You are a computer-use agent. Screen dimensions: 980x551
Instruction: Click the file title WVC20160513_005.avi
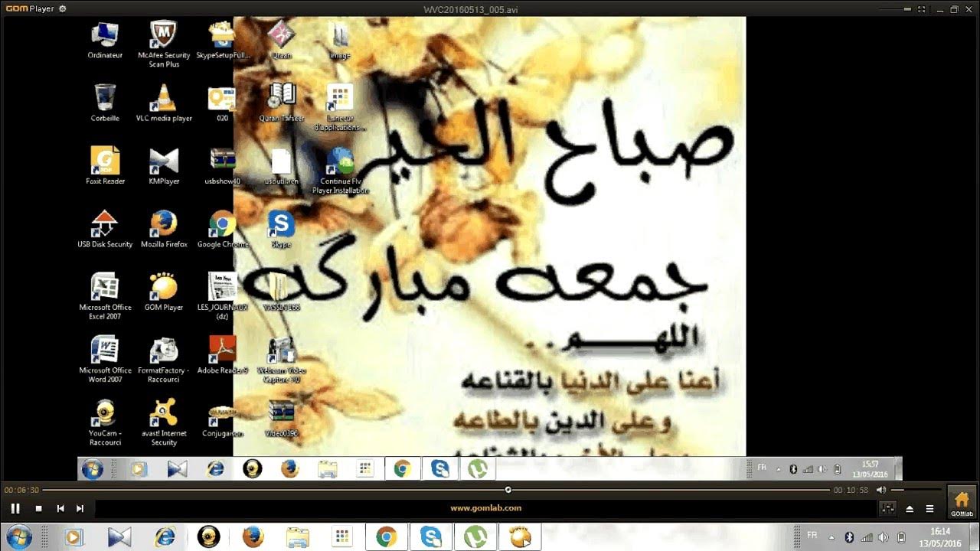tap(470, 9)
